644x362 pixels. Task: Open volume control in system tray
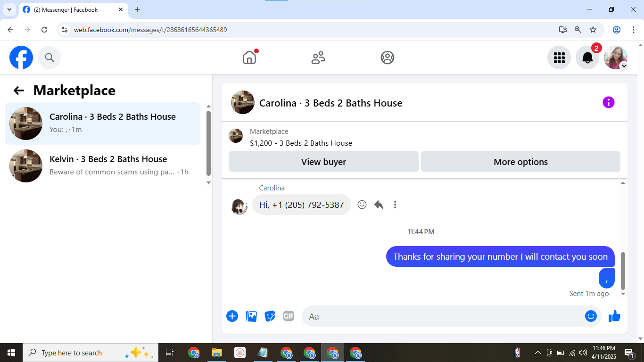583,353
